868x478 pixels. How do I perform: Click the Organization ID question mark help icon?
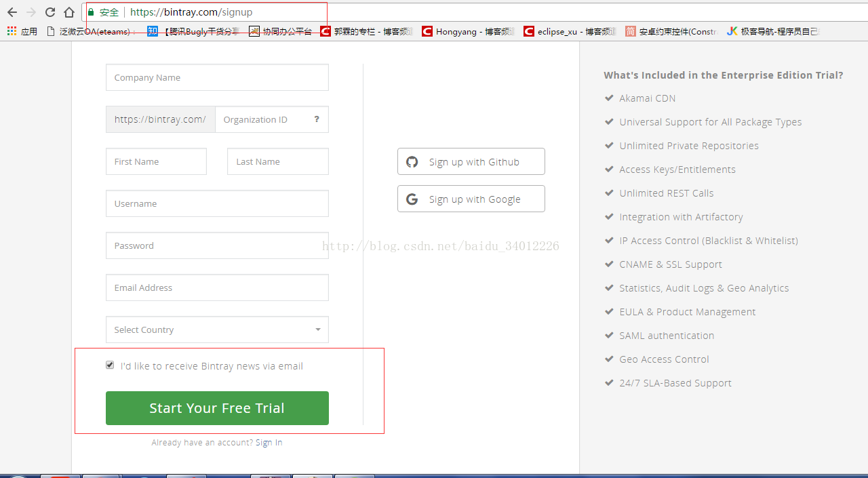317,119
